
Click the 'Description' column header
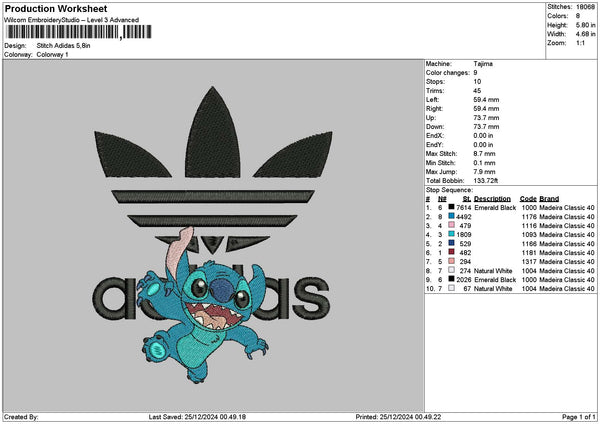pos(492,199)
